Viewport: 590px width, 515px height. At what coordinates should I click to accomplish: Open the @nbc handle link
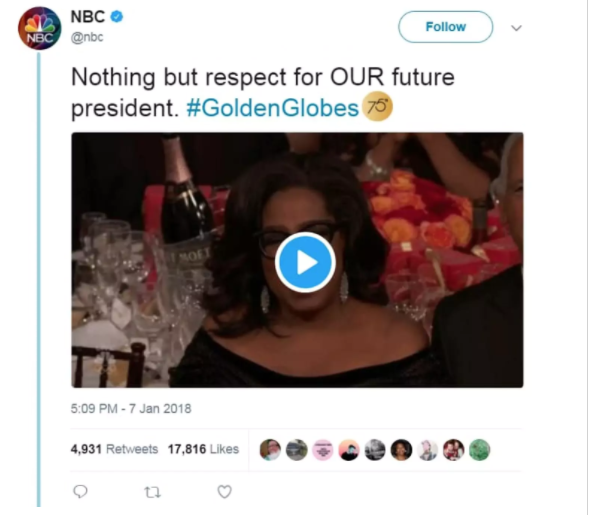87,37
